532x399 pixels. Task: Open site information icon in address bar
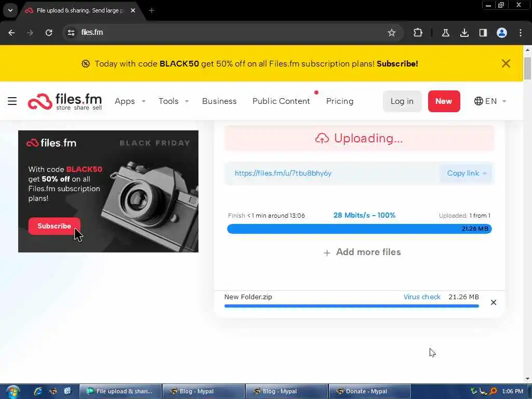71,33
